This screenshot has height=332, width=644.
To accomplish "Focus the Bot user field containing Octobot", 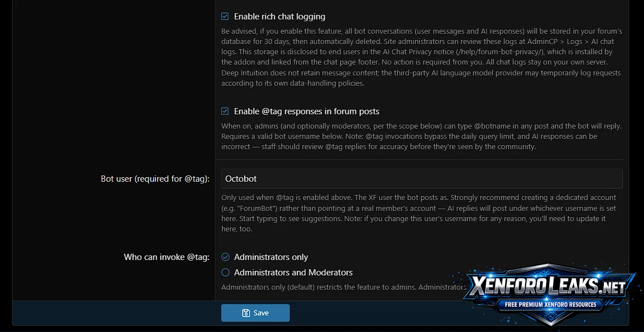I will 422,179.
